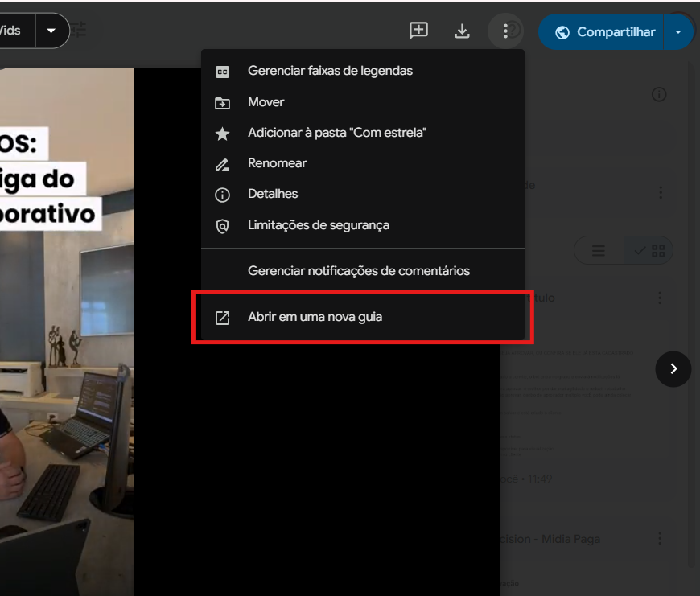Click Gerenciar notificações de comentários
Image resolution: width=700 pixels, height=596 pixels.
click(x=358, y=271)
